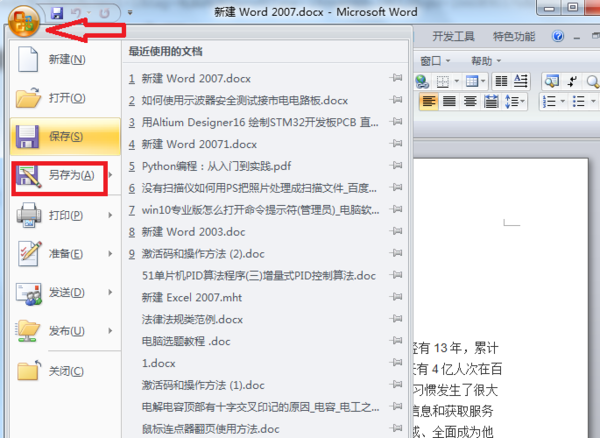
Task: Click the 打开(O) folder icon
Action: click(28, 98)
